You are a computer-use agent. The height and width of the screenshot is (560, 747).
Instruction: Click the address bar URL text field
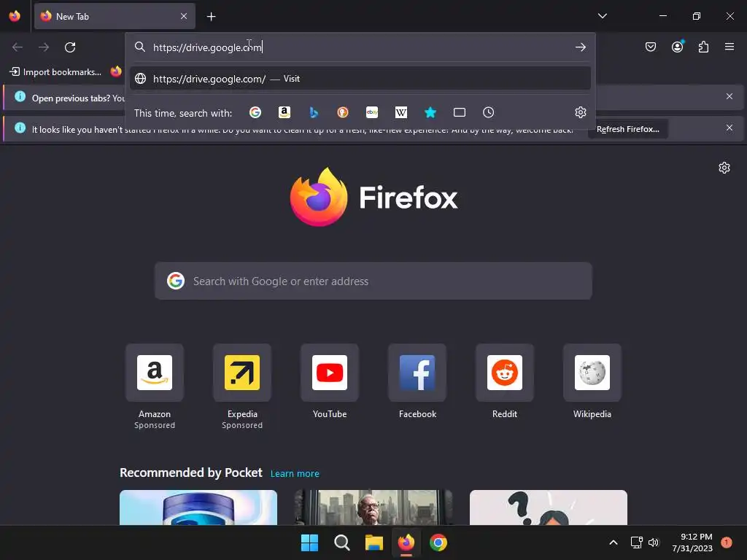coord(360,47)
